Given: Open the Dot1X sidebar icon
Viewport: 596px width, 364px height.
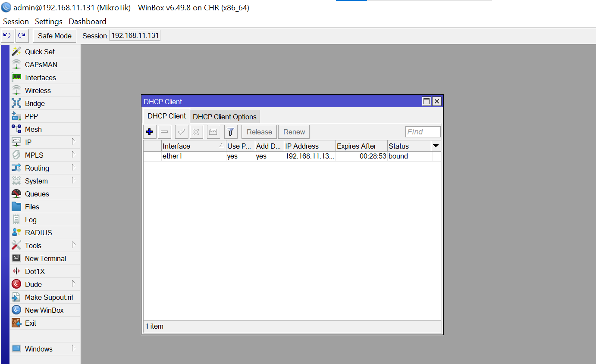Looking at the screenshot, I should (x=16, y=271).
